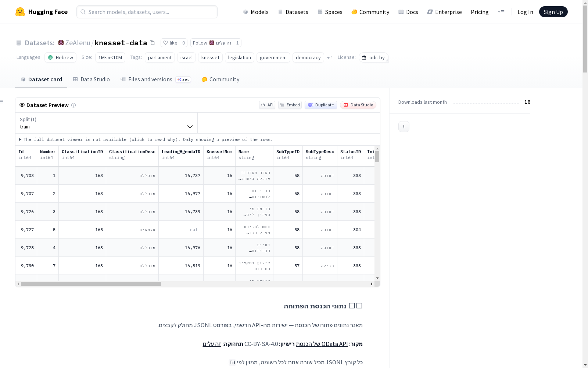Screen dimensions: 588x368
Task: Click the government tag
Action: click(273, 57)
